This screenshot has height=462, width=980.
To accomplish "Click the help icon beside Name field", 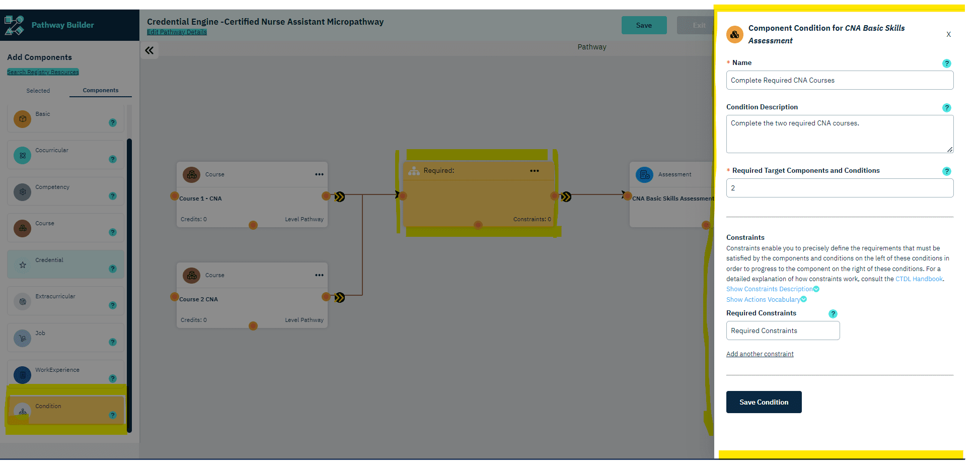I will [947, 63].
